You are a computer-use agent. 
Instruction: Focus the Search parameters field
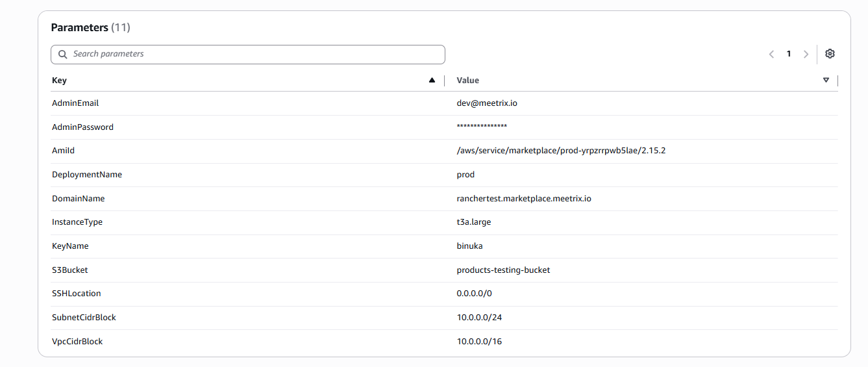248,55
